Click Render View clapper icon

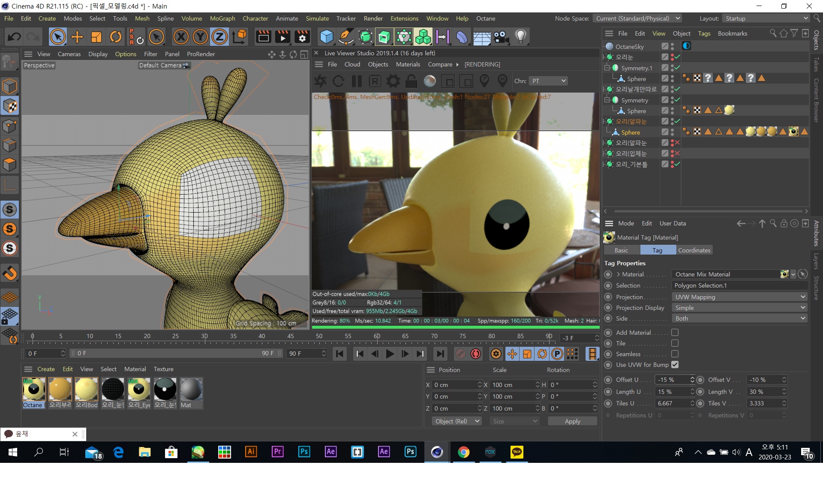click(263, 37)
